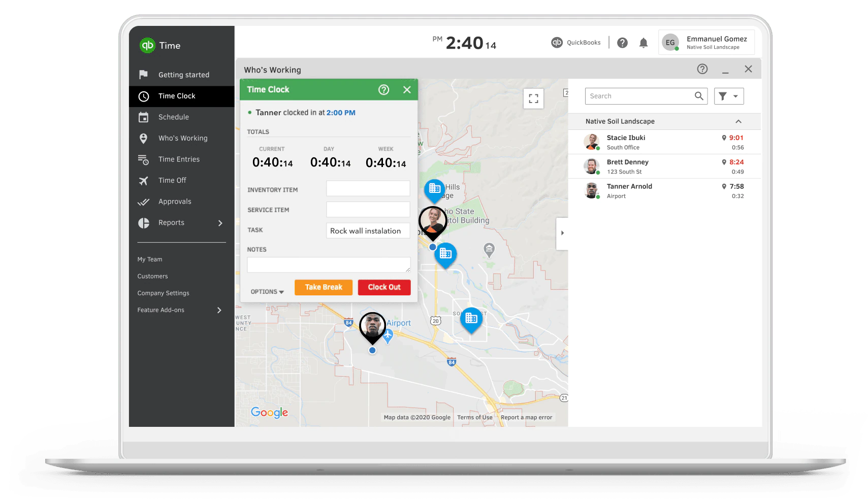Click the Who's Working location pin icon
This screenshot has height=504, width=868.
tap(144, 138)
